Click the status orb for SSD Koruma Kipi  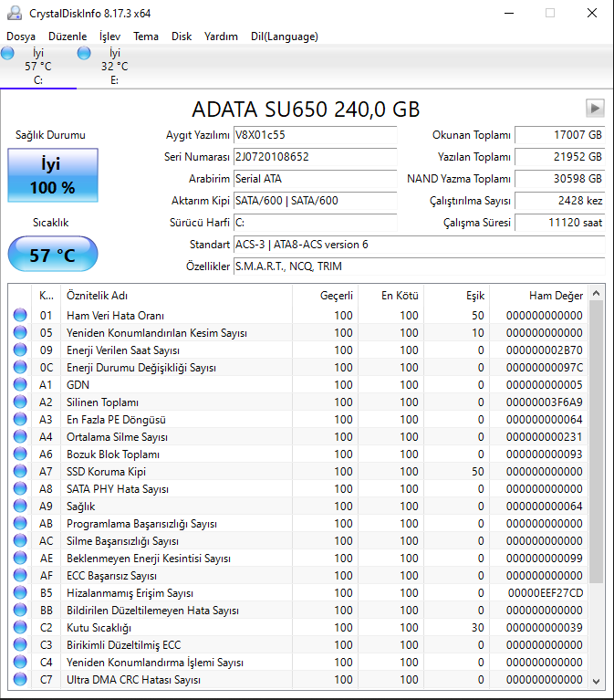[20, 471]
